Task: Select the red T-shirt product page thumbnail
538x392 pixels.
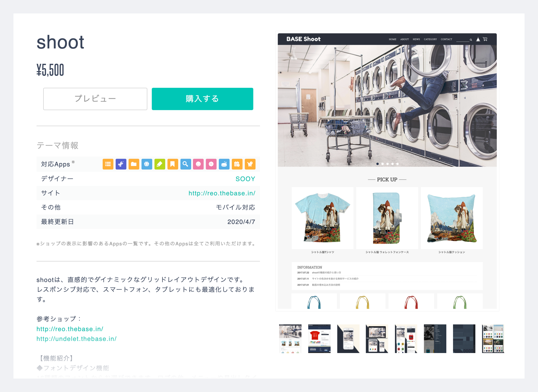Action: tap(319, 338)
